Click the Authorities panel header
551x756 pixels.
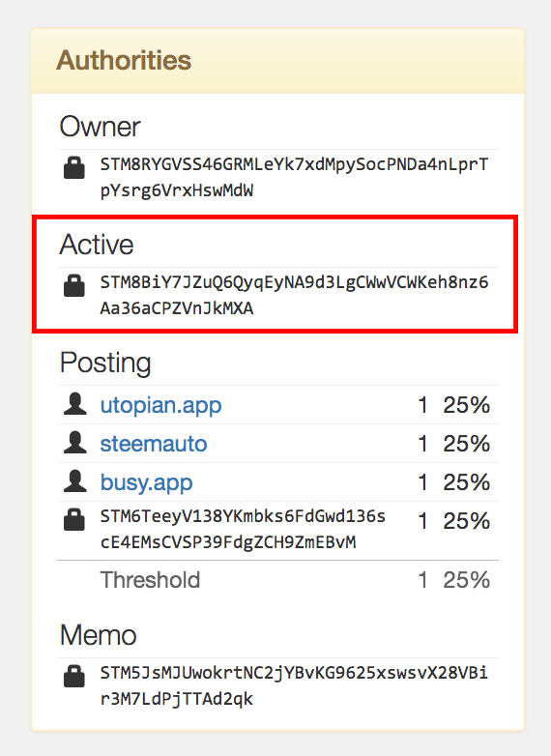(x=277, y=61)
